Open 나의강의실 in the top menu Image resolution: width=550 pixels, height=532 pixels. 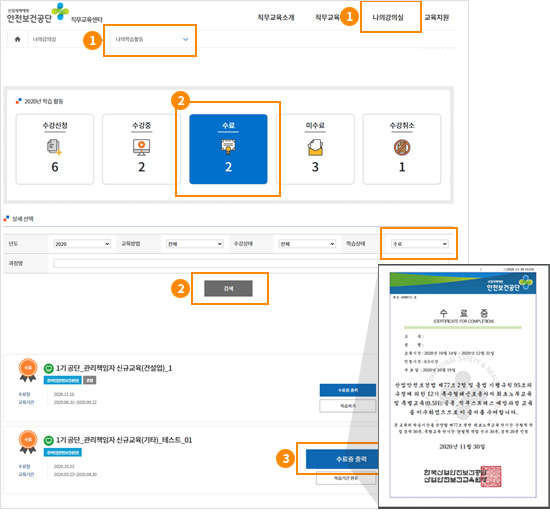[x=388, y=17]
